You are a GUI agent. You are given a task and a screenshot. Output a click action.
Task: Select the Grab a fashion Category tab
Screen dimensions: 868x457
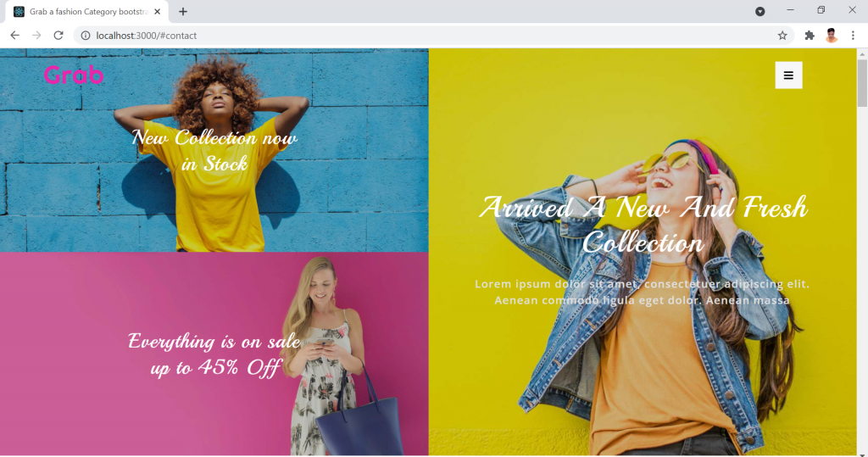tap(85, 12)
